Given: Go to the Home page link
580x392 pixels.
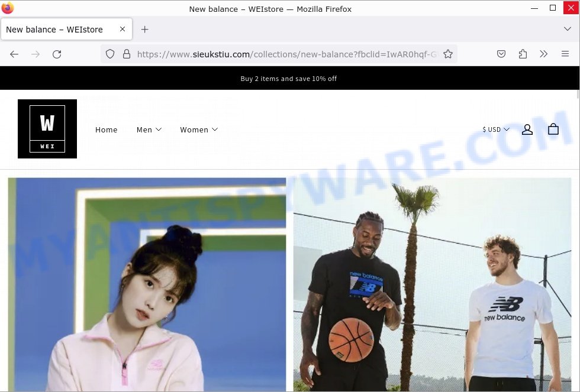Looking at the screenshot, I should coord(106,129).
